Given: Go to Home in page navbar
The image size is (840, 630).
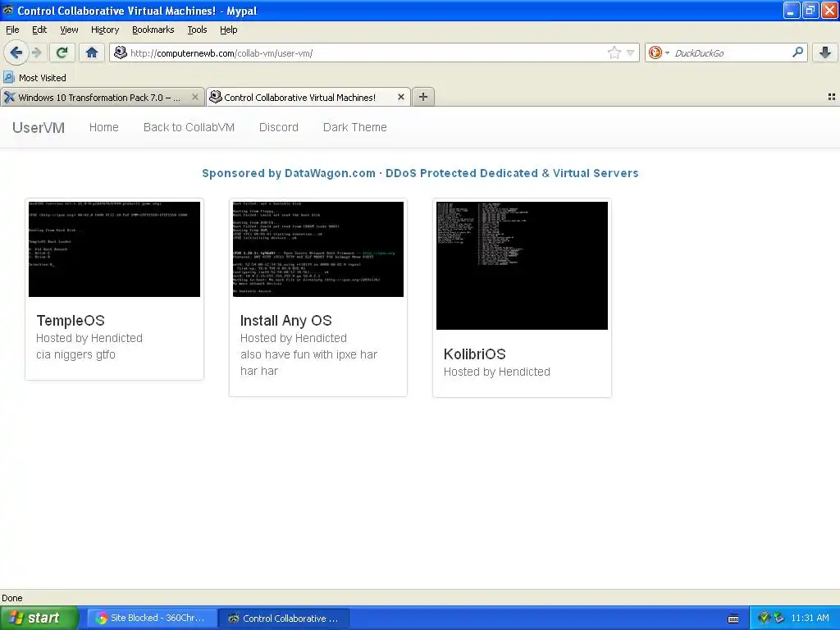Looking at the screenshot, I should 104,127.
